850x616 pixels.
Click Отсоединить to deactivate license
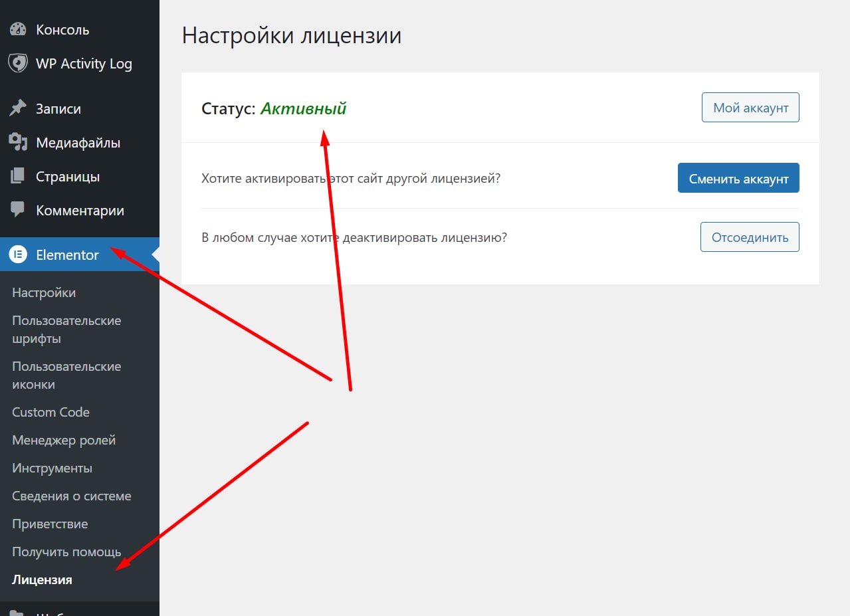pyautogui.click(x=750, y=237)
